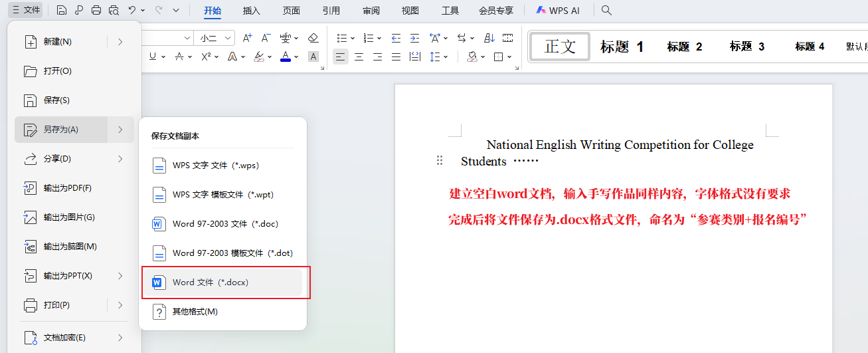
Task: Click the search magnifier icon
Action: pyautogui.click(x=606, y=10)
